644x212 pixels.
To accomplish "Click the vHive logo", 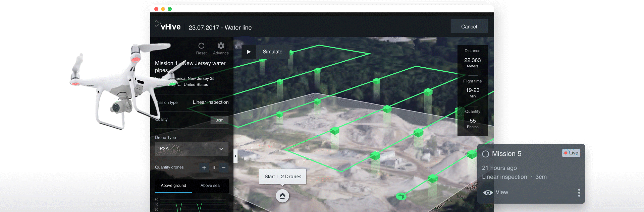I will click(168, 26).
